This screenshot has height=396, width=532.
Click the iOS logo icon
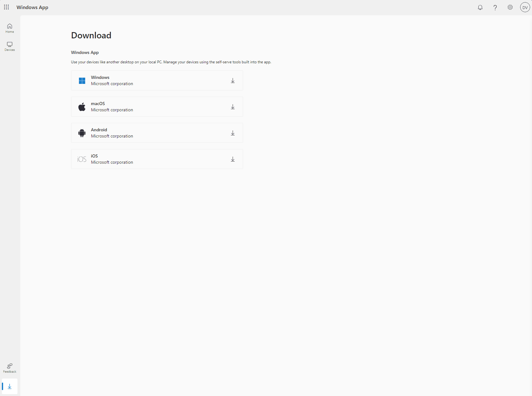tap(82, 159)
